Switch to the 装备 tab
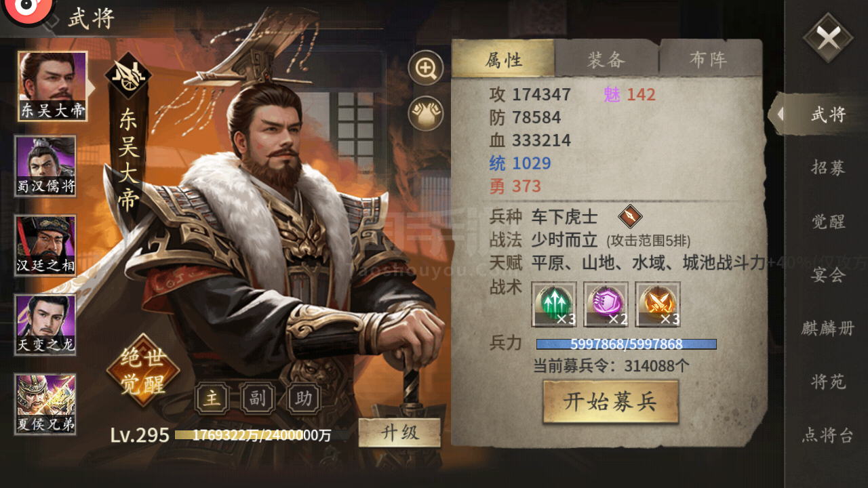The width and height of the screenshot is (868, 488). coord(606,60)
